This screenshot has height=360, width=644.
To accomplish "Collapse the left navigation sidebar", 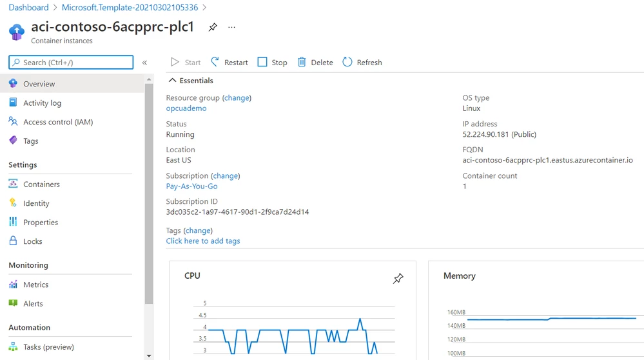I will [x=144, y=63].
